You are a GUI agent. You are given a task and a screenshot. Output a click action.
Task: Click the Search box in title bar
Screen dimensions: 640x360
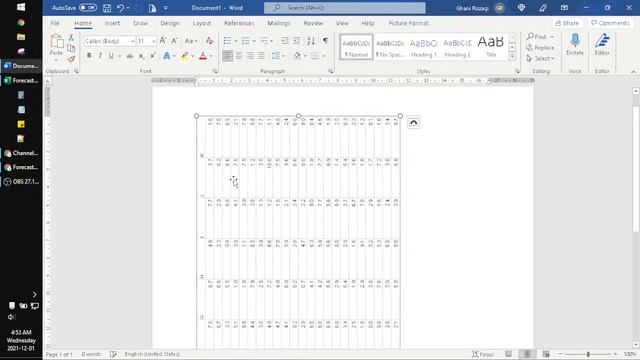coord(344,8)
